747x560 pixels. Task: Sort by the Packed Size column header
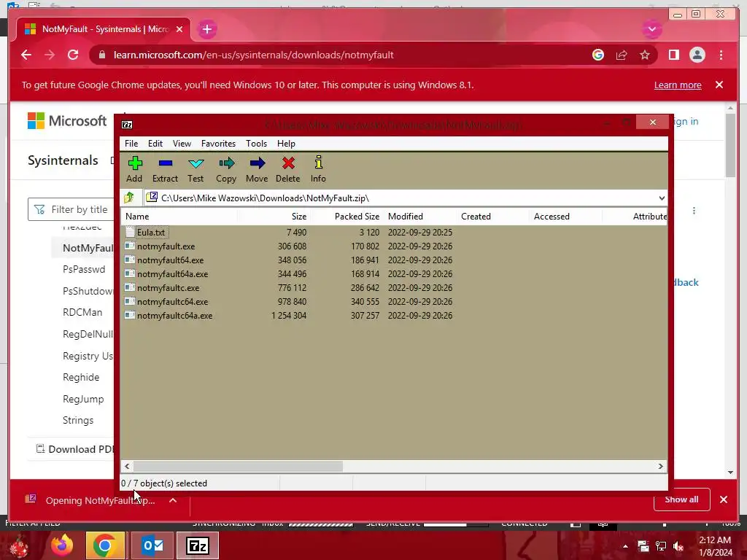[347, 216]
